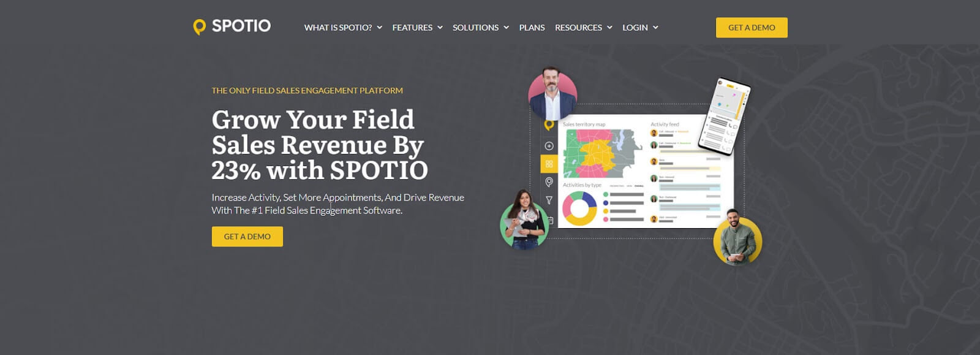Click the Activity feed heading
The height and width of the screenshot is (355, 980).
[665, 124]
